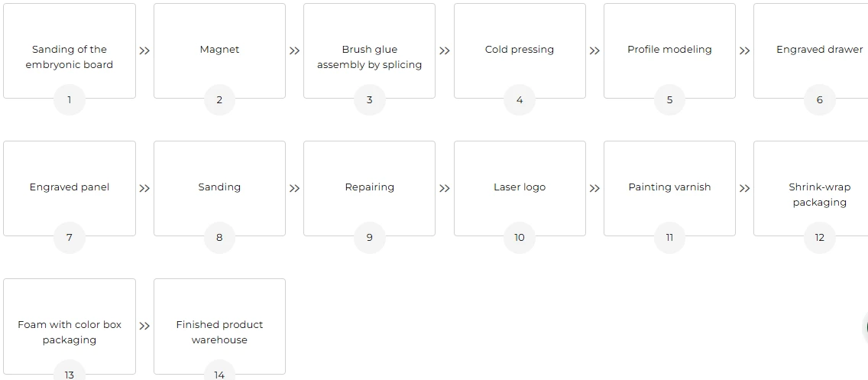
Task: Open the Laser logo step card
Action: [x=520, y=188]
